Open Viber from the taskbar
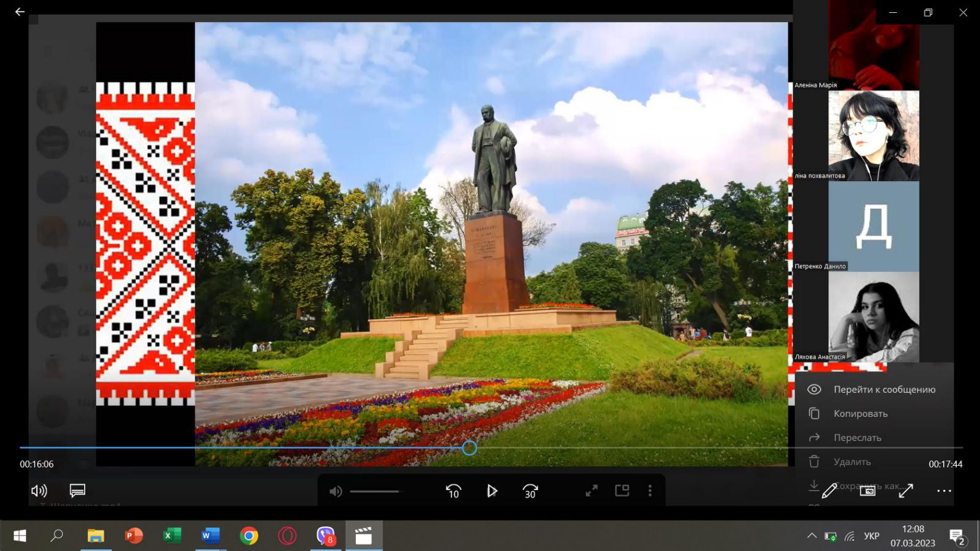980x551 pixels. click(325, 536)
